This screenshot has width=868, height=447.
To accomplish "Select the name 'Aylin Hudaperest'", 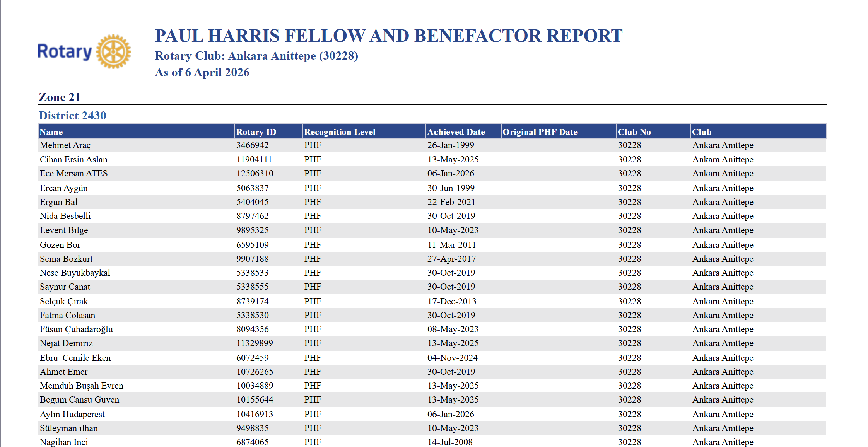I will coord(72,414).
